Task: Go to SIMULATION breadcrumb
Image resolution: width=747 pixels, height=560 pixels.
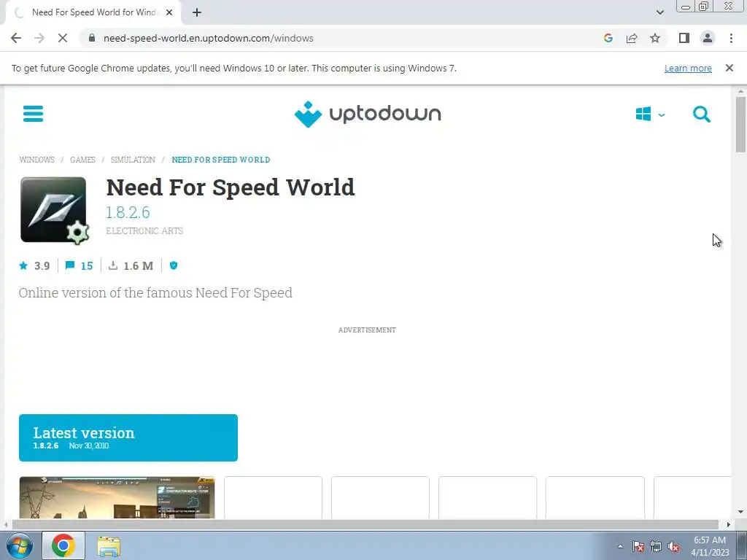Action: [x=133, y=160]
